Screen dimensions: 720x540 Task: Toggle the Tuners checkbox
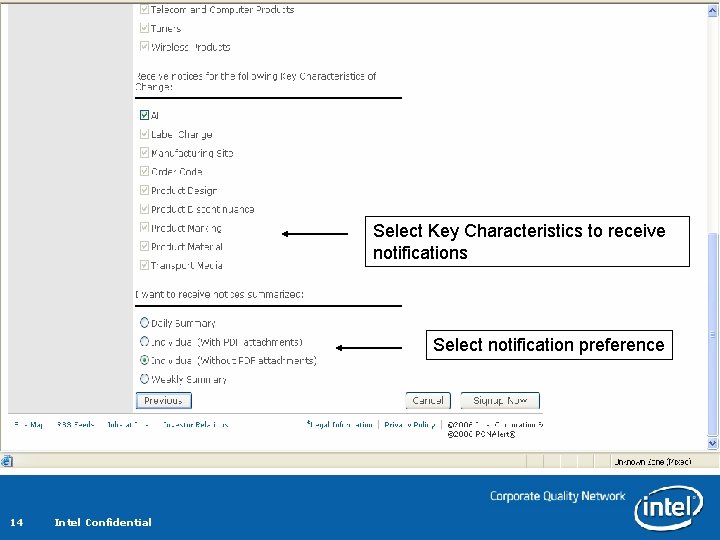point(144,28)
